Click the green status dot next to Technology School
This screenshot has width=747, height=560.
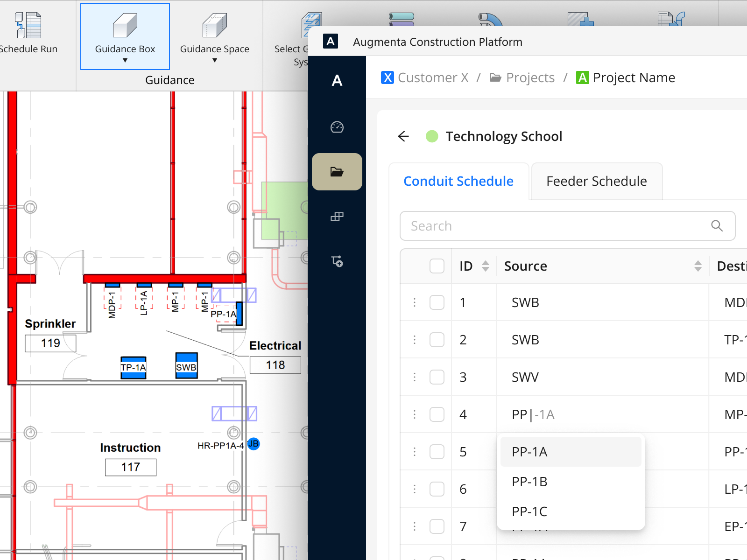point(432,136)
